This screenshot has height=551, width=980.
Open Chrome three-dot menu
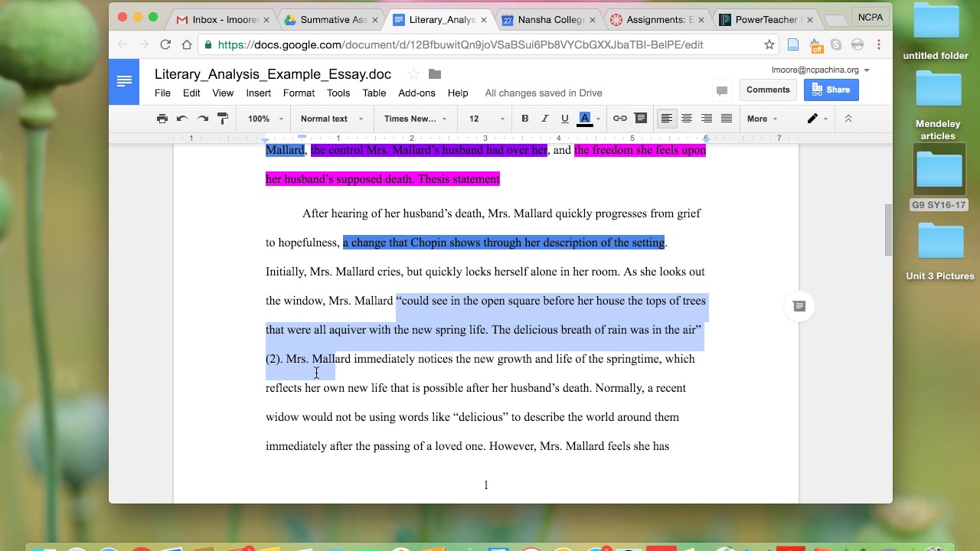coord(879,44)
